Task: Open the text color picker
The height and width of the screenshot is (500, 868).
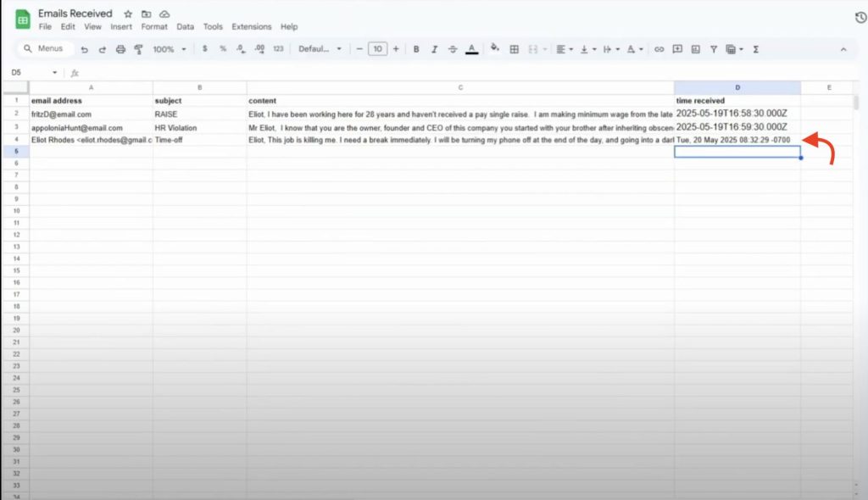Action: 471,49
